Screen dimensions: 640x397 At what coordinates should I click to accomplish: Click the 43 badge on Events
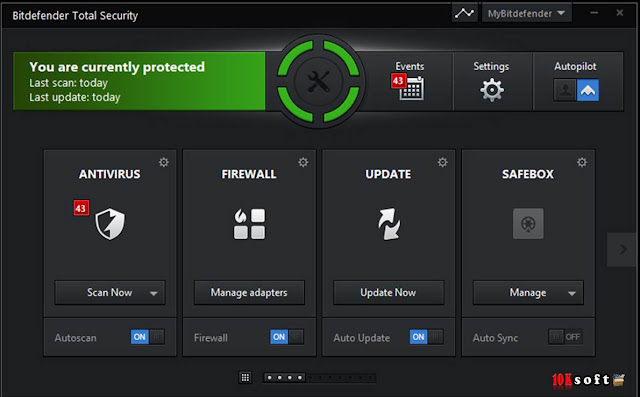pos(398,81)
